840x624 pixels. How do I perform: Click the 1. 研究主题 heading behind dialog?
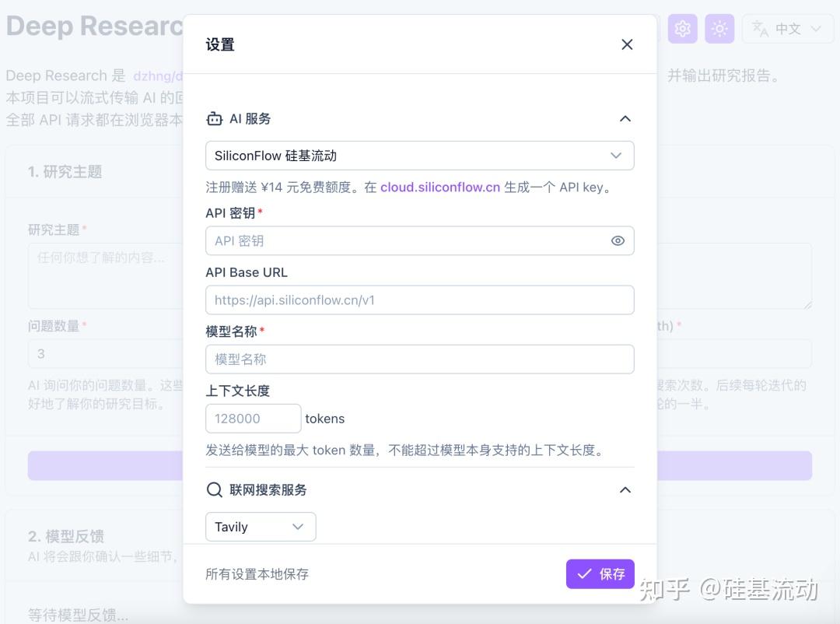(x=65, y=172)
